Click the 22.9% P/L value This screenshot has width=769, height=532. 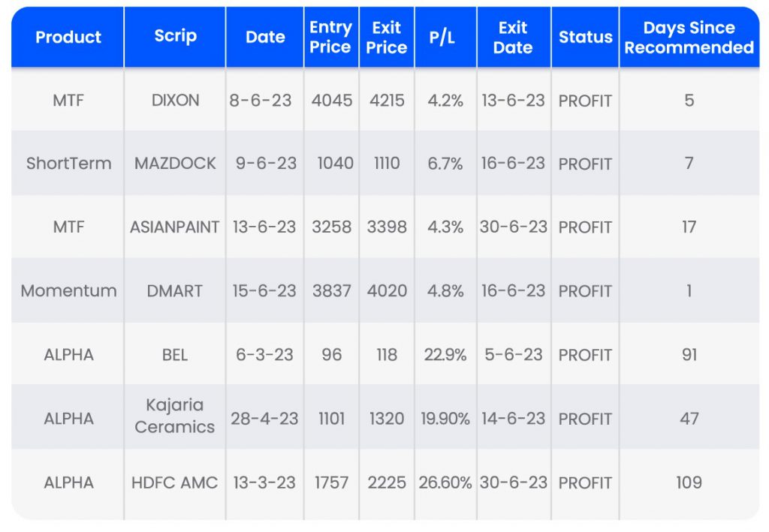[445, 354]
